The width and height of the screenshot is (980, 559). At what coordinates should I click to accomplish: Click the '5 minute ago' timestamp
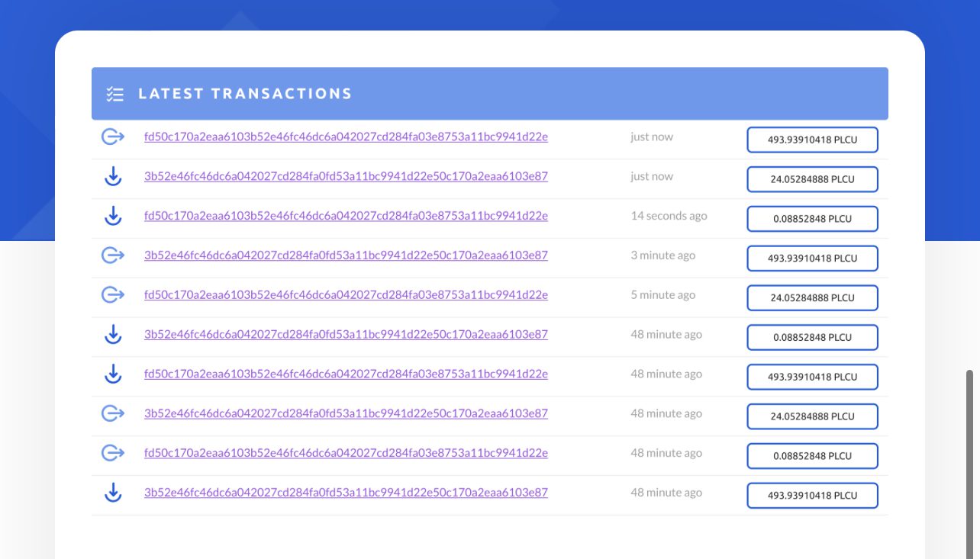pyautogui.click(x=662, y=295)
